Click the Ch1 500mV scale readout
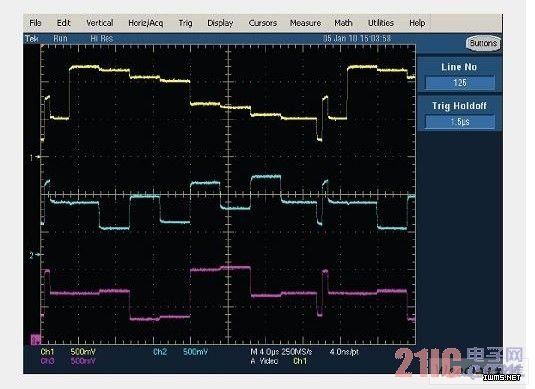The image size is (535, 389). [68, 352]
